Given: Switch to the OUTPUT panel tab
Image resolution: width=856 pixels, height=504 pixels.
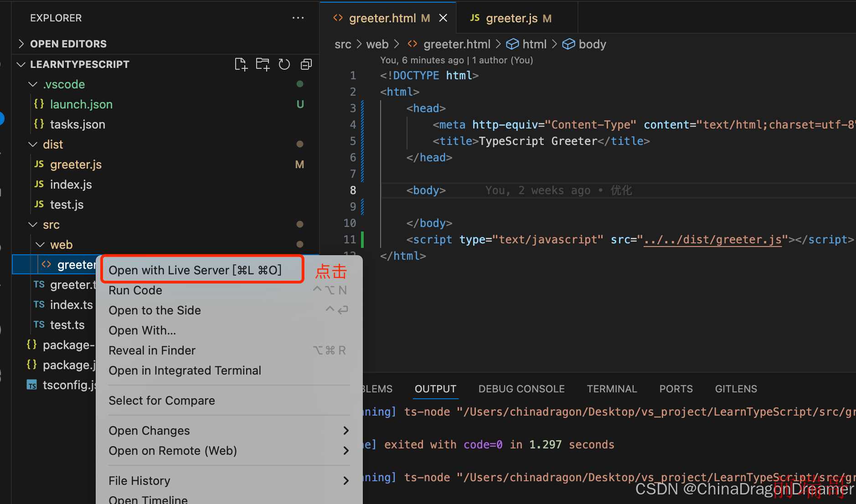Looking at the screenshot, I should 435,389.
